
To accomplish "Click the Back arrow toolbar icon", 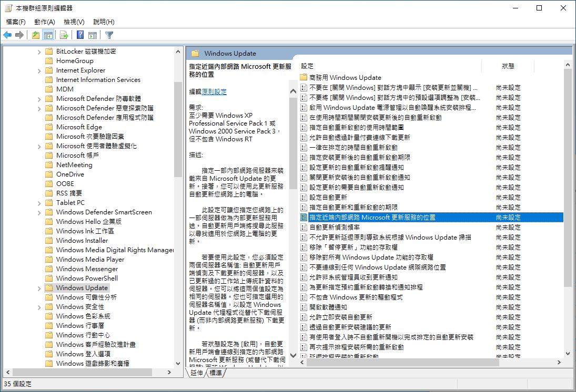I will (x=7, y=35).
